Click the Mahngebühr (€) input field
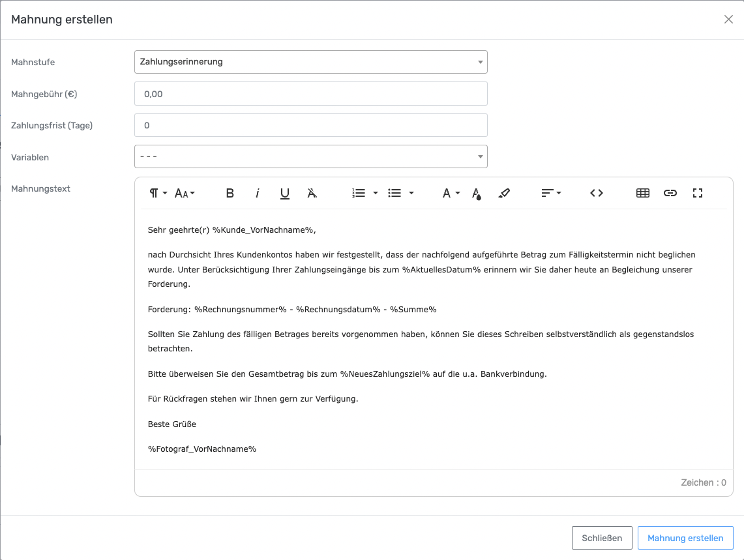Image resolution: width=744 pixels, height=560 pixels. pyautogui.click(x=310, y=94)
